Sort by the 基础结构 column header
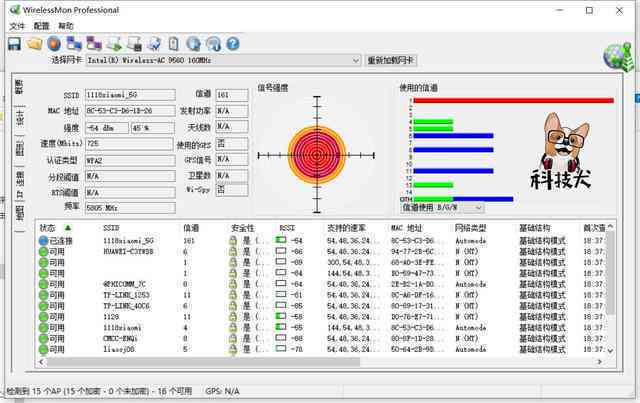The image size is (640, 403). [x=535, y=228]
